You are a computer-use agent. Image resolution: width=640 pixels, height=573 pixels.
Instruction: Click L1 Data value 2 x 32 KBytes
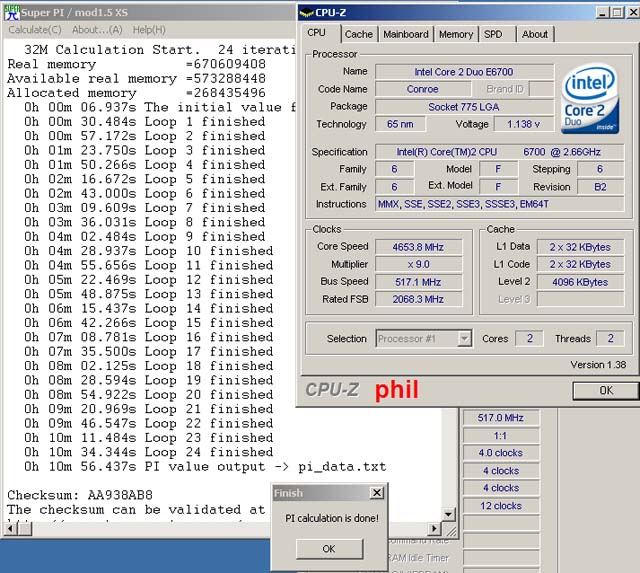click(580, 247)
